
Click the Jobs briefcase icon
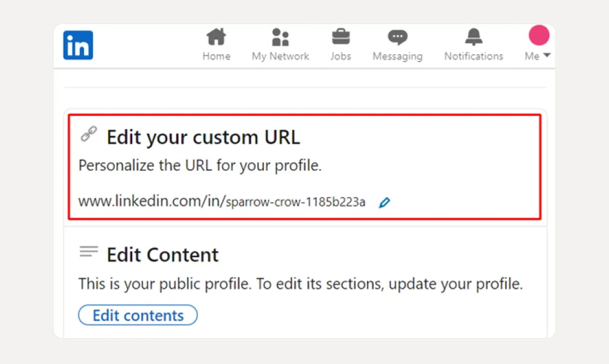coord(340,36)
